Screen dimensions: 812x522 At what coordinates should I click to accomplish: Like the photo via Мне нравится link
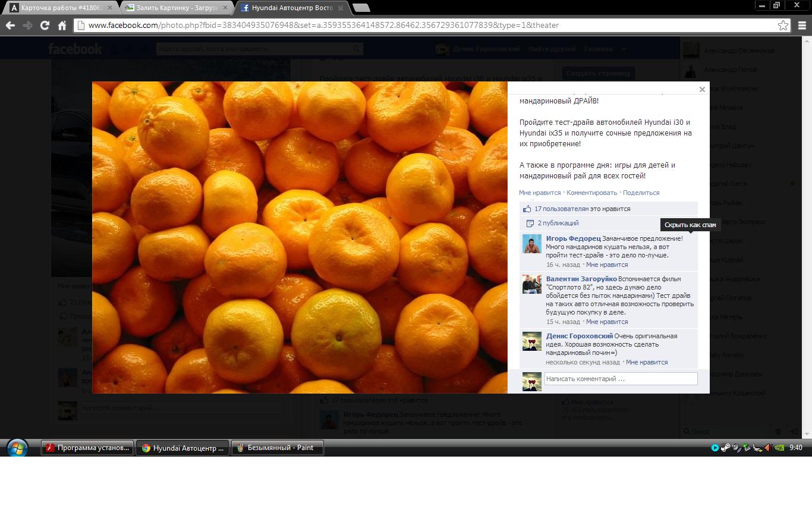tap(540, 193)
